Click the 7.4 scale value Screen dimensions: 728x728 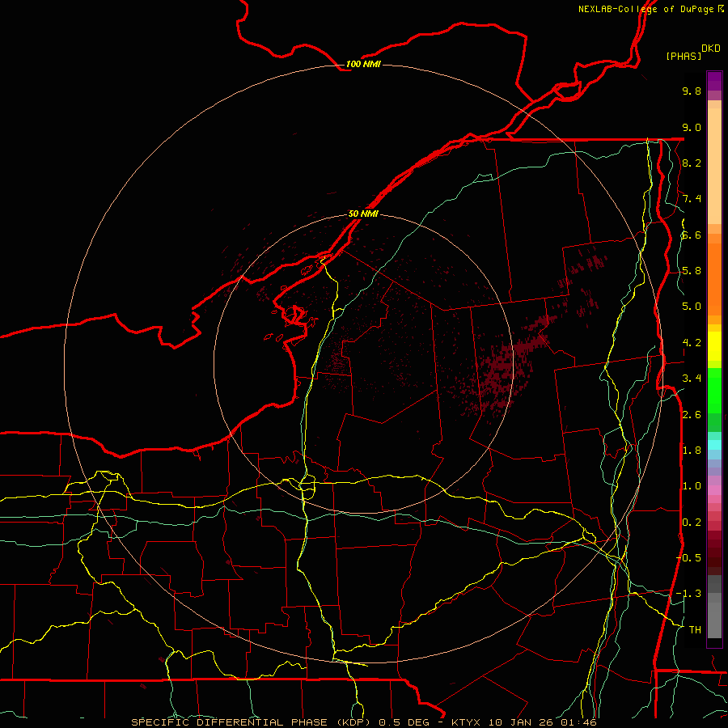click(692, 199)
